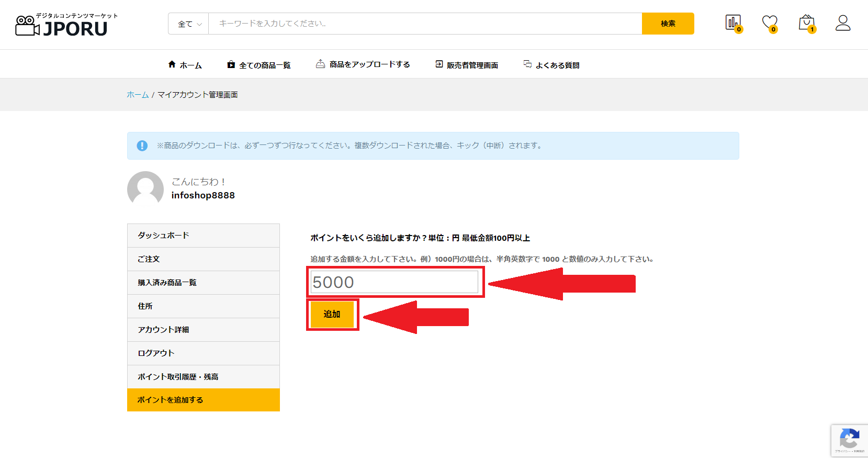Click the ホーム breadcrumb link
This screenshot has width=868, height=458.
click(138, 95)
